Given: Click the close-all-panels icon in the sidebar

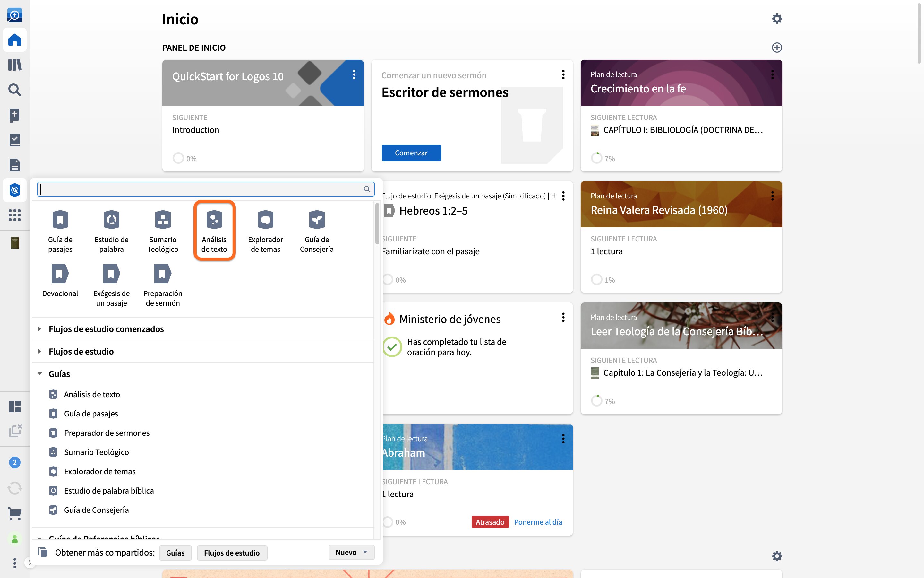Looking at the screenshot, I should (15, 431).
